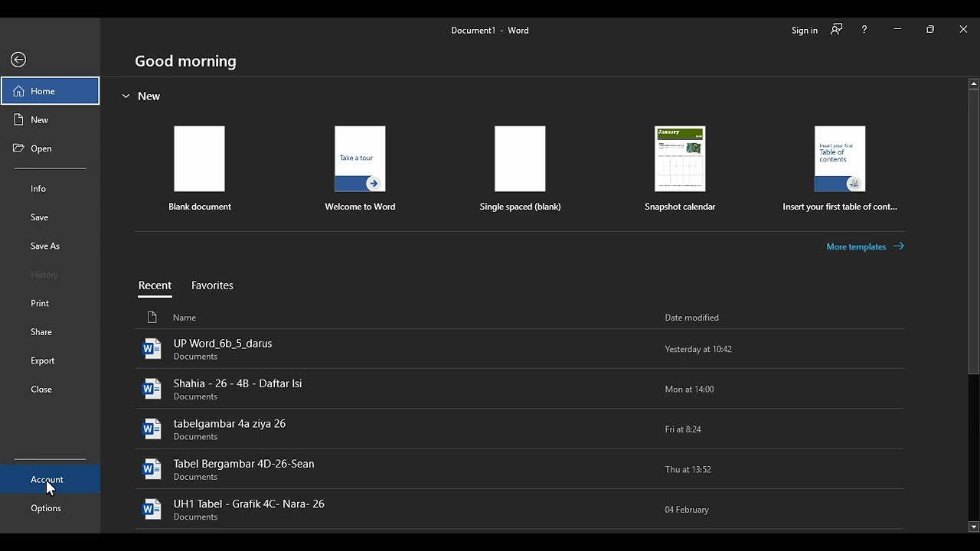Click 04 February date entry
Image resolution: width=980 pixels, height=551 pixels.
coord(687,510)
